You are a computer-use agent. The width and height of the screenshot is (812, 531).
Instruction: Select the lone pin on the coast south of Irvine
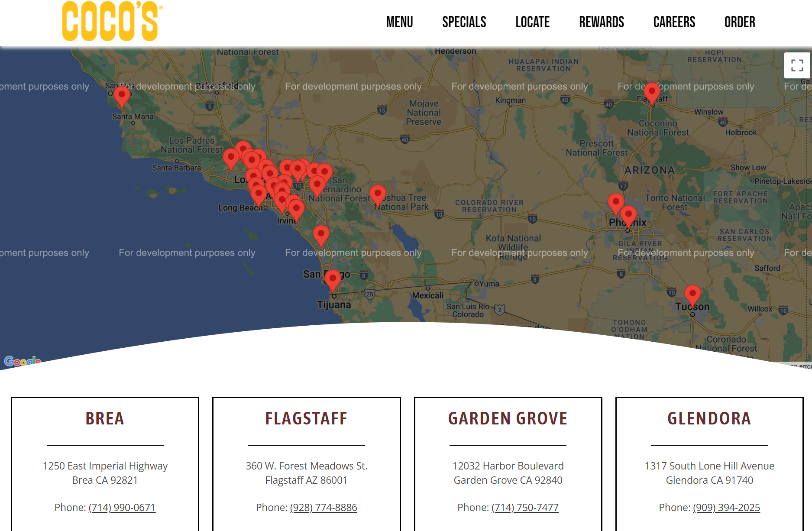pos(321,236)
